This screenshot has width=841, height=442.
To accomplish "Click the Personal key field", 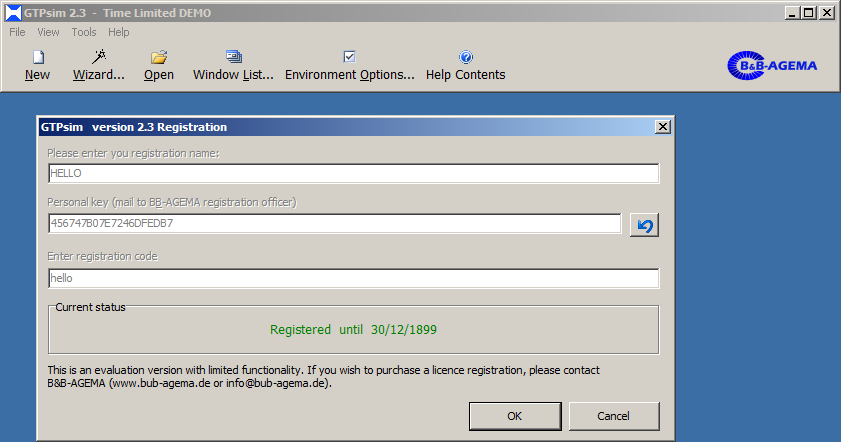I will [x=335, y=223].
